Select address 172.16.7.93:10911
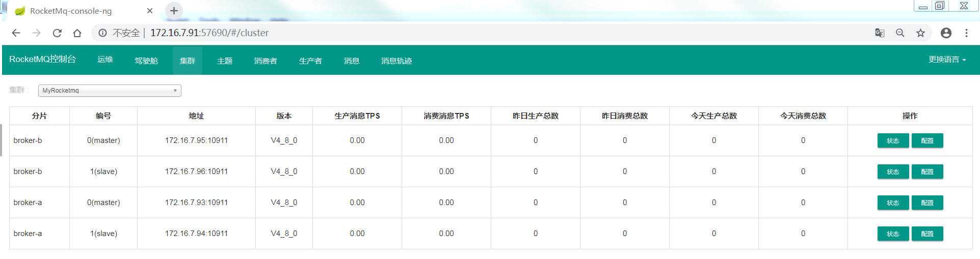Image resolution: width=980 pixels, height=259 pixels. coord(196,203)
